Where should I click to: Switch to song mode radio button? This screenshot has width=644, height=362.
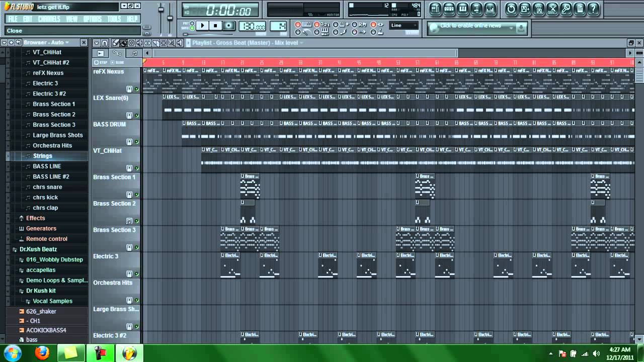click(193, 29)
